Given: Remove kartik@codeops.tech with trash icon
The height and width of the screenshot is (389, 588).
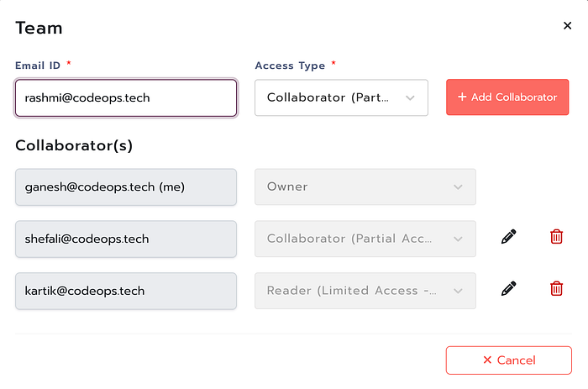Looking at the screenshot, I should [x=556, y=290].
